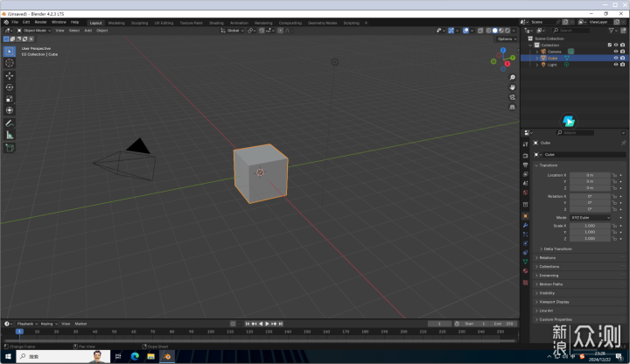Open the Tool properties tab
Image resolution: width=630 pixels, height=364 pixels.
[526, 144]
